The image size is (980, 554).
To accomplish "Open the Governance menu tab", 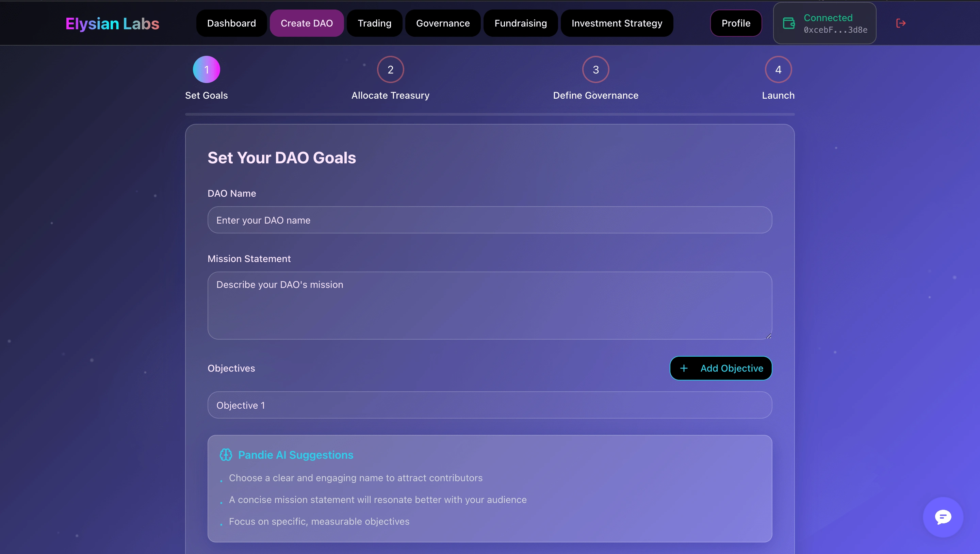I will [x=442, y=23].
